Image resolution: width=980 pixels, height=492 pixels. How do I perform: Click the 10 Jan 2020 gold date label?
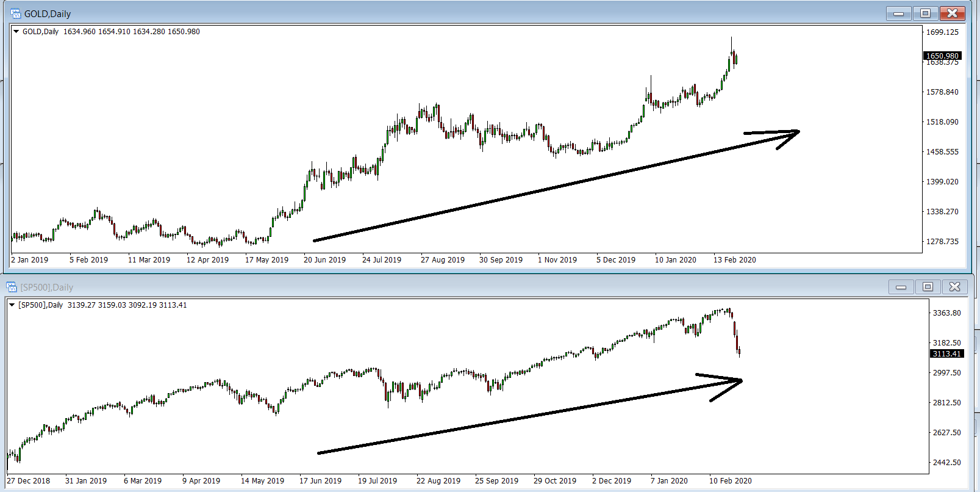[x=676, y=260]
